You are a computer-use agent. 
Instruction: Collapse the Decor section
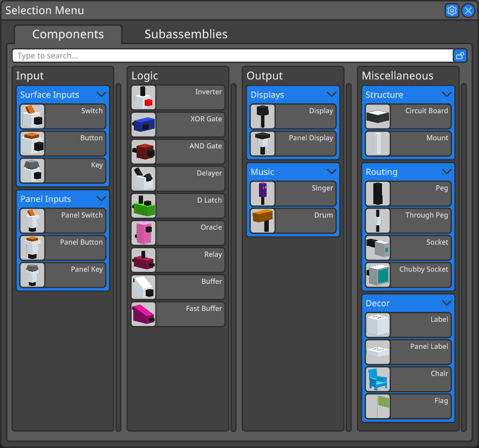(446, 303)
